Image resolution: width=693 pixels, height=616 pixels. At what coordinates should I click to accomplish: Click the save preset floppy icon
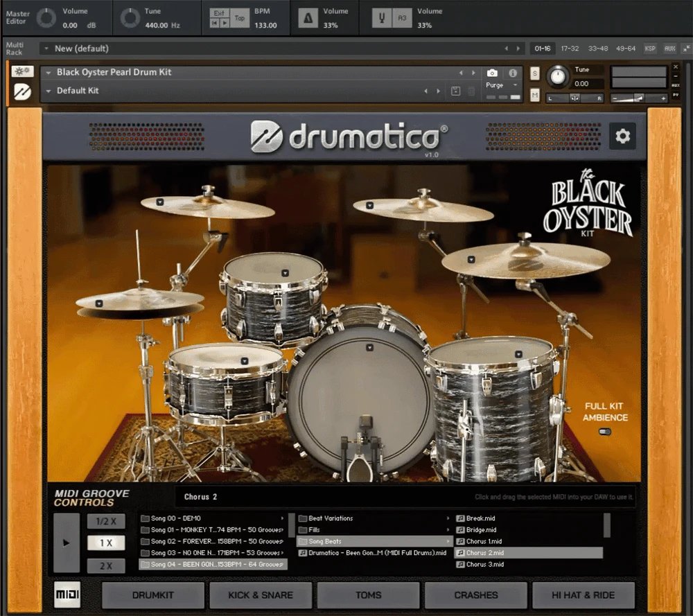(455, 91)
